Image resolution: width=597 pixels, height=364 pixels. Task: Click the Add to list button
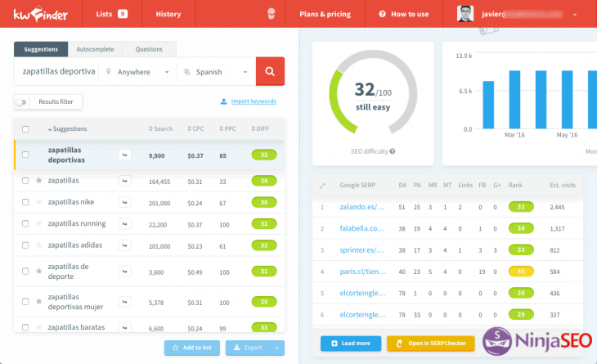(192, 348)
